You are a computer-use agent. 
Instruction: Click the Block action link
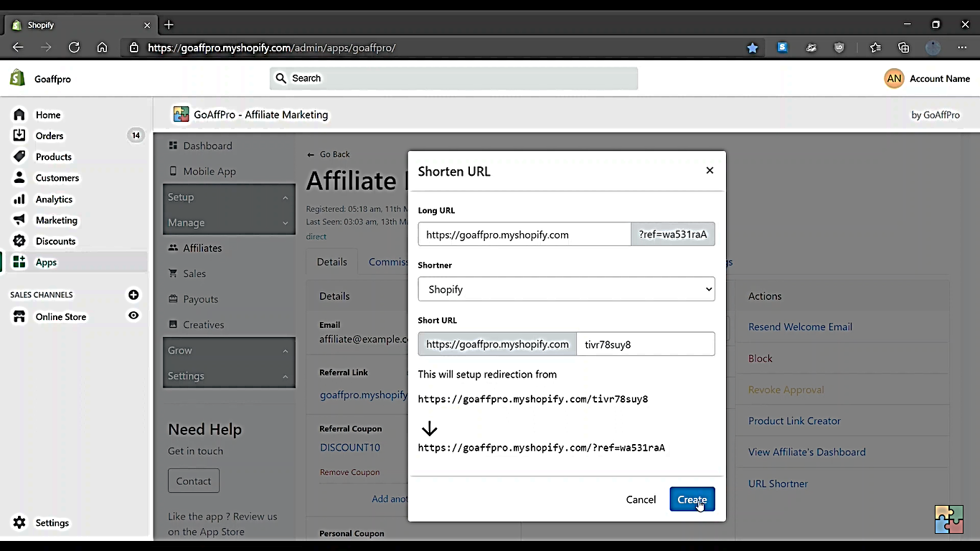coord(760,358)
